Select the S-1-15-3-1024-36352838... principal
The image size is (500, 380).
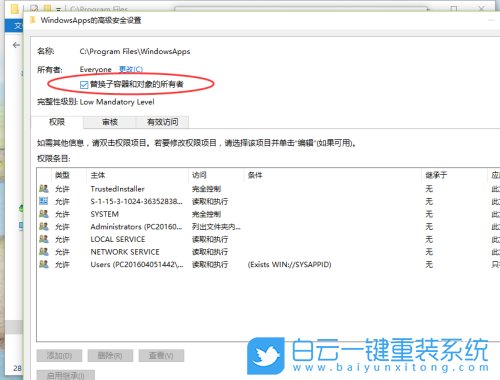pos(136,201)
